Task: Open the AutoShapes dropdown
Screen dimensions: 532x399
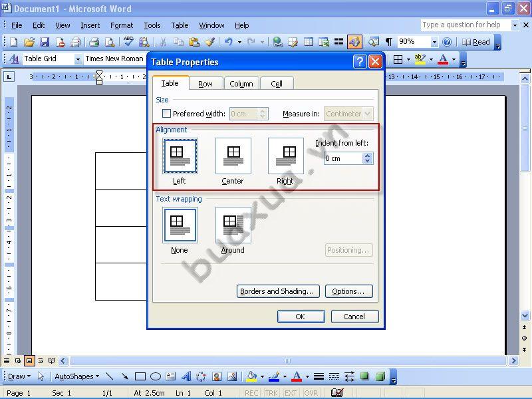Action: point(76,376)
